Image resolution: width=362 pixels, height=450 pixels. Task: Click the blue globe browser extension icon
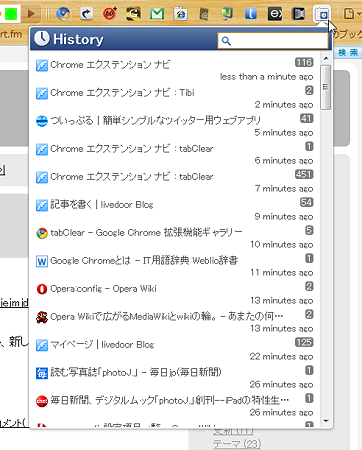point(63,14)
